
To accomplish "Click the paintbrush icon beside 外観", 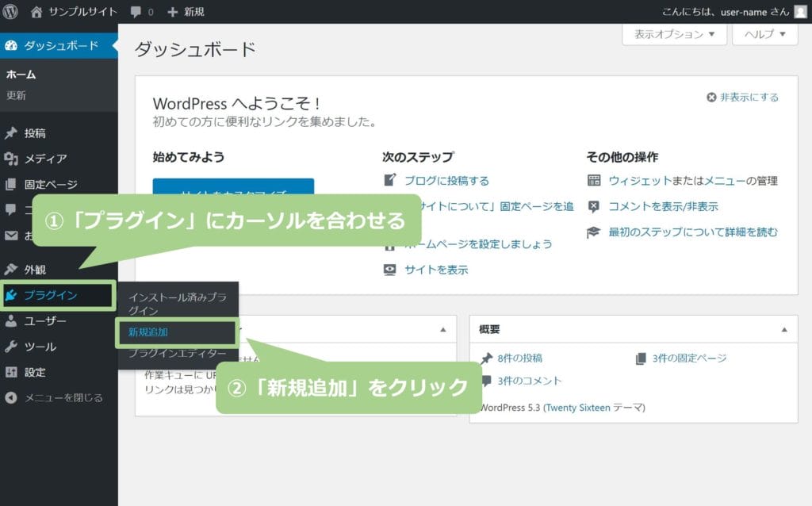I will pos(11,270).
